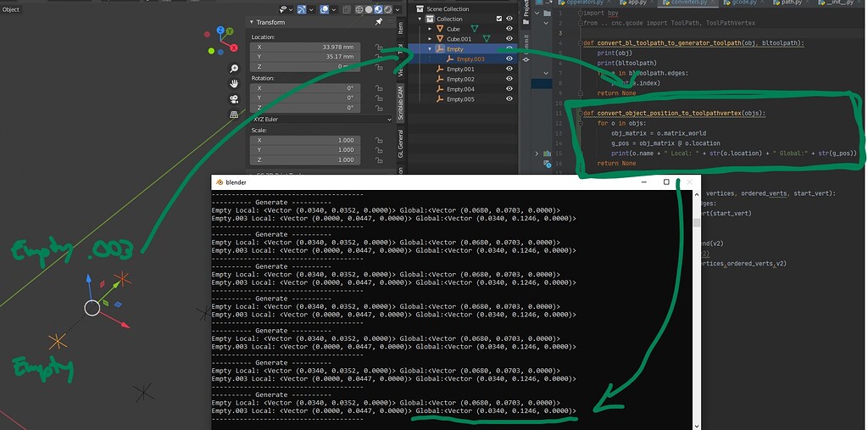Fold convert_object_position_to_toolpathvertex function in gutter
This screenshot has height=430, width=868.
tap(580, 113)
